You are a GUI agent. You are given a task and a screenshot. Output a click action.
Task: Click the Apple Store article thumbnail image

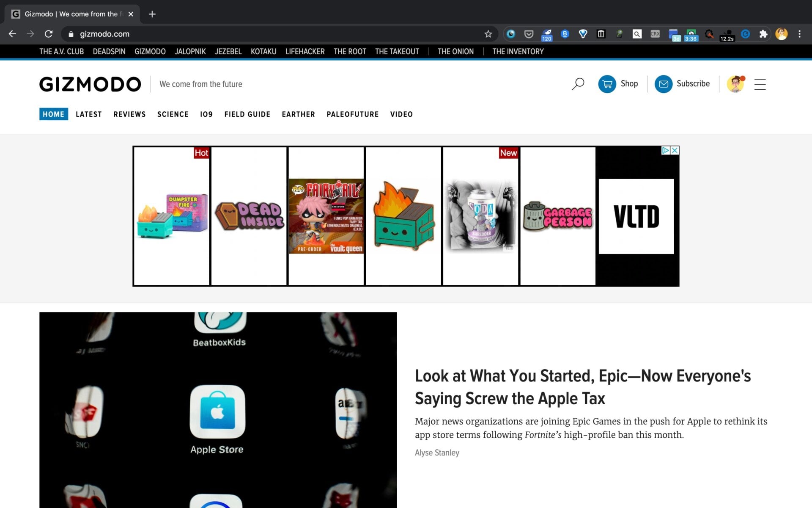coord(218,411)
